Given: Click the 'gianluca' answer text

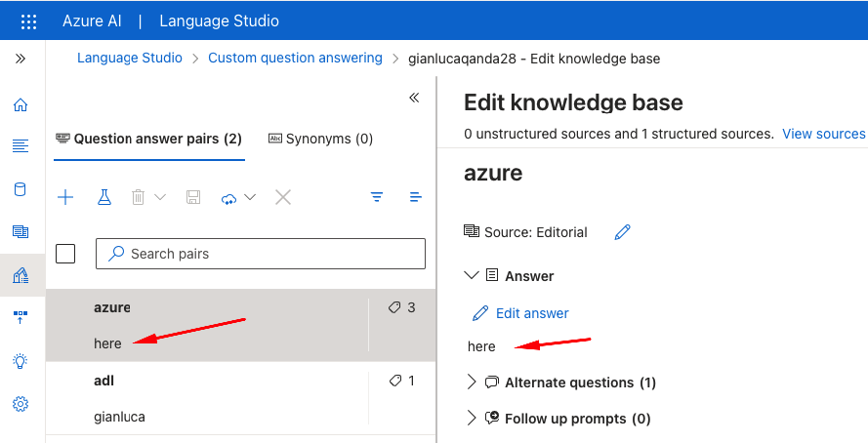Looking at the screenshot, I should click(119, 417).
